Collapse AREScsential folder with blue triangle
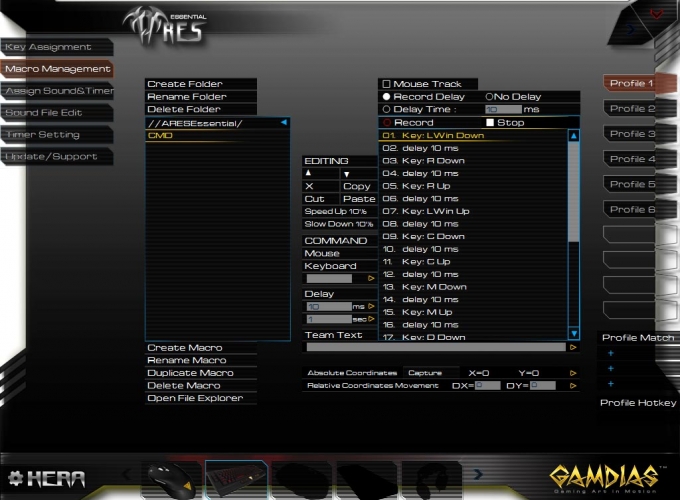Image resolution: width=680 pixels, height=500 pixels. coord(284,123)
